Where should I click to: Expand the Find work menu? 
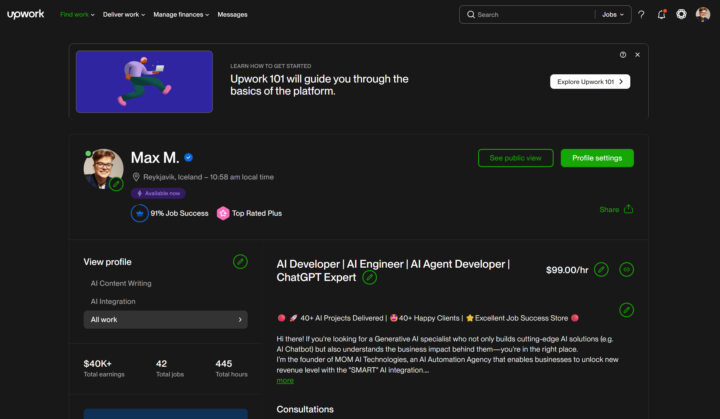coord(76,15)
